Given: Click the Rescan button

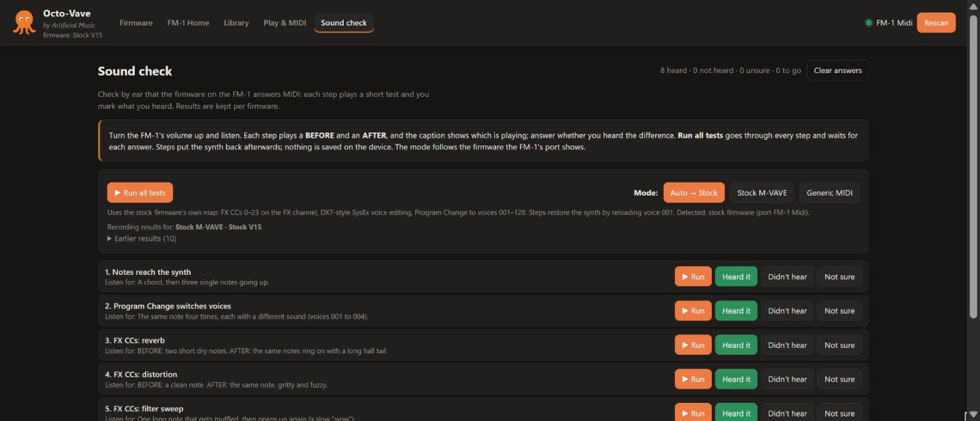Looking at the screenshot, I should (x=936, y=22).
